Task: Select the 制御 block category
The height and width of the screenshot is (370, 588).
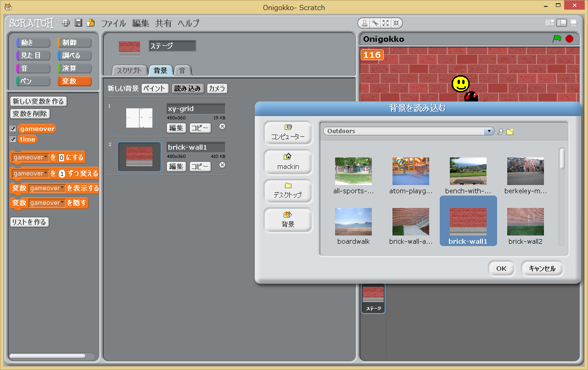Action: pos(74,43)
